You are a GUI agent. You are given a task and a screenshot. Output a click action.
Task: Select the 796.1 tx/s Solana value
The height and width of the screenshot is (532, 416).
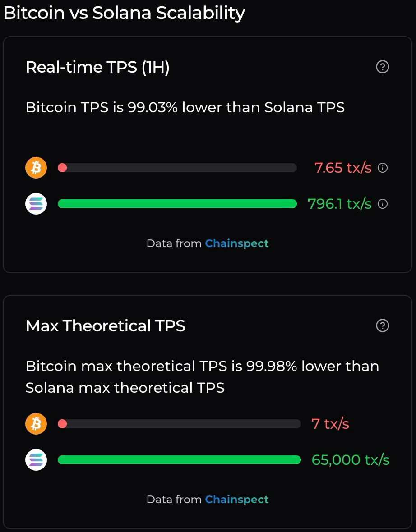tap(339, 204)
